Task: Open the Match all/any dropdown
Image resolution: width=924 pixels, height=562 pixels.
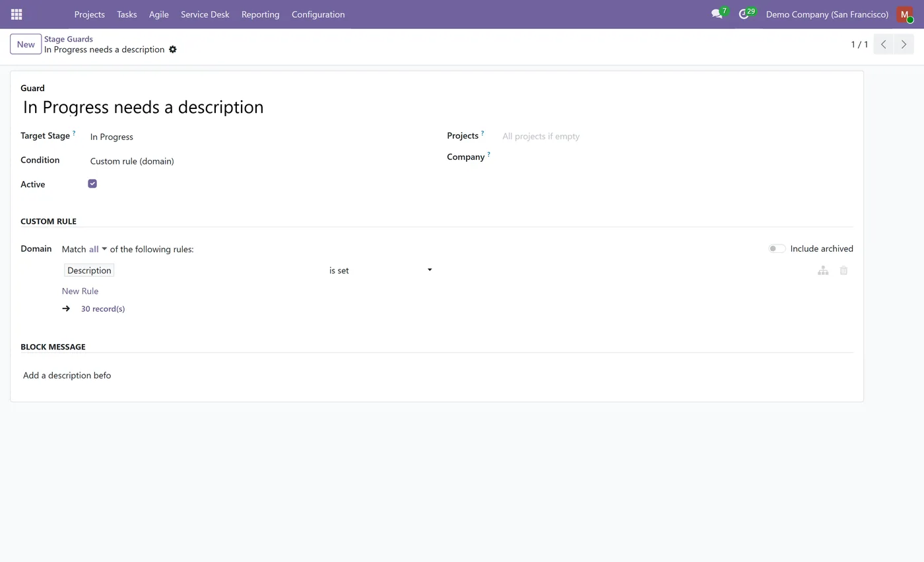Action: (x=98, y=249)
